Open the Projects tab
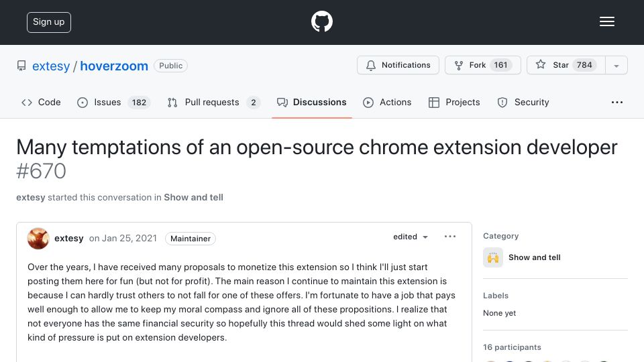The width and height of the screenshot is (644, 362). (454, 102)
